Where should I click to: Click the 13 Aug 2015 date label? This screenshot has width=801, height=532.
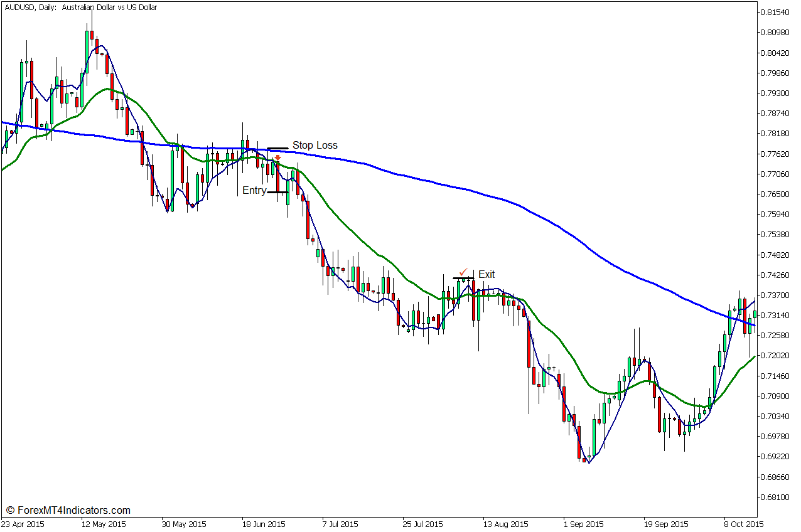click(x=506, y=524)
